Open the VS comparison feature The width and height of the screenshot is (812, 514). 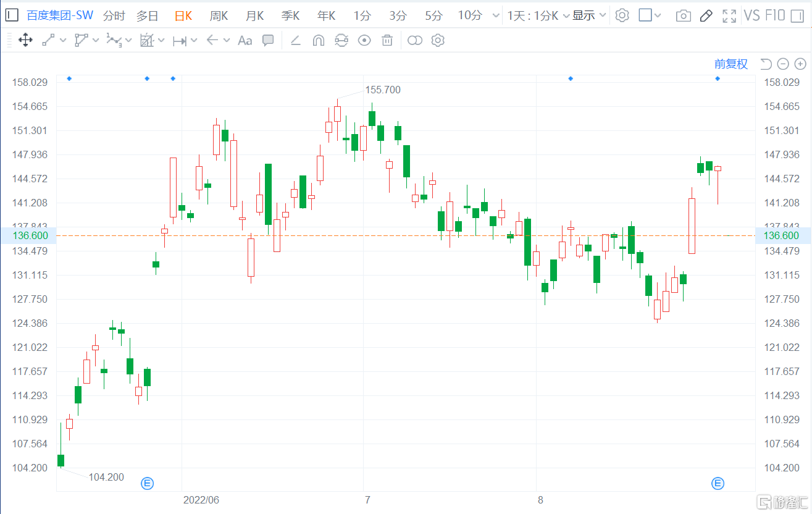click(751, 15)
